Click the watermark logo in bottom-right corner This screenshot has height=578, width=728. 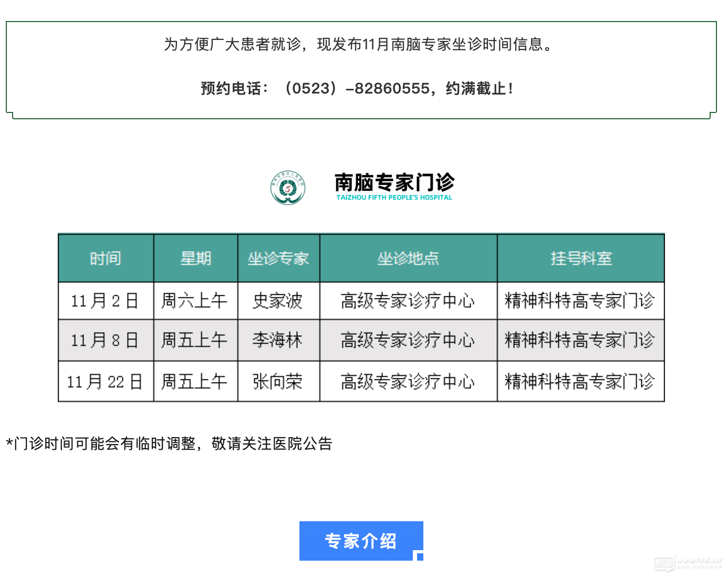[687, 563]
